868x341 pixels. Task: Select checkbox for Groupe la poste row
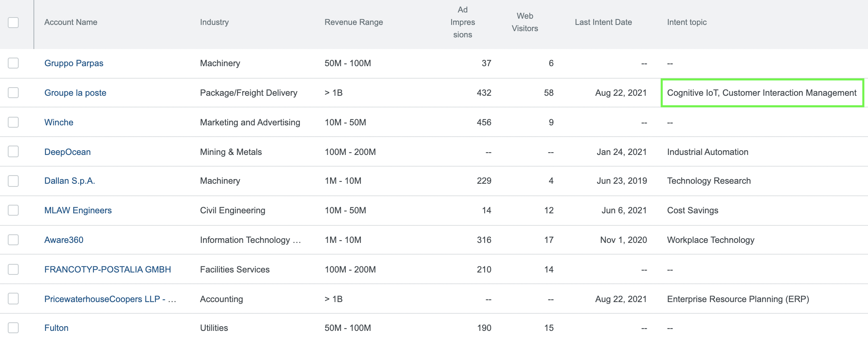pyautogui.click(x=13, y=93)
